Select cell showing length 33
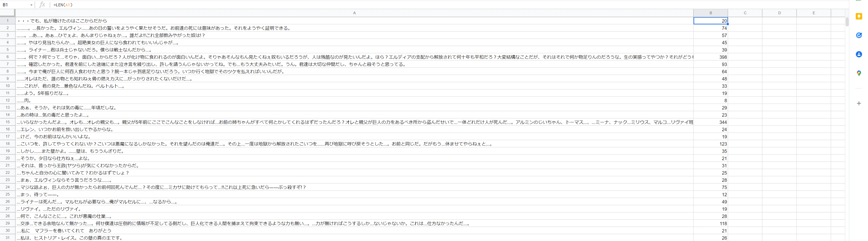This screenshot has width=868, height=241. coord(711,86)
